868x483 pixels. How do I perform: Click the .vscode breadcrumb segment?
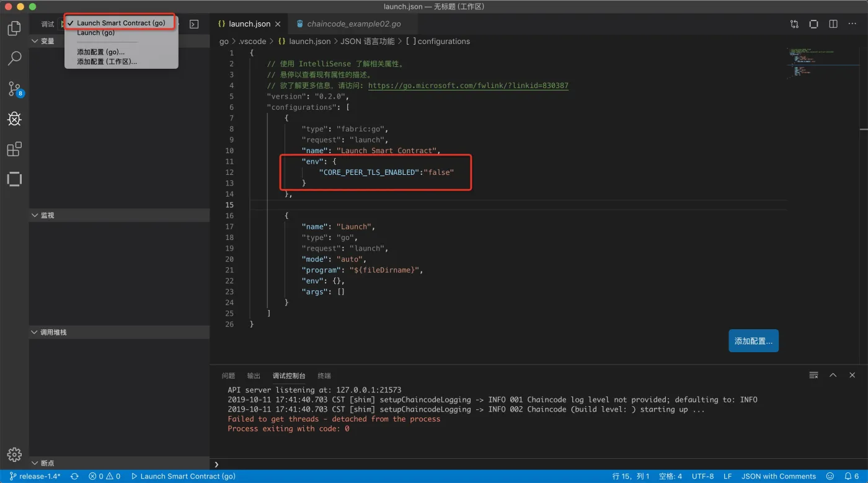point(252,41)
